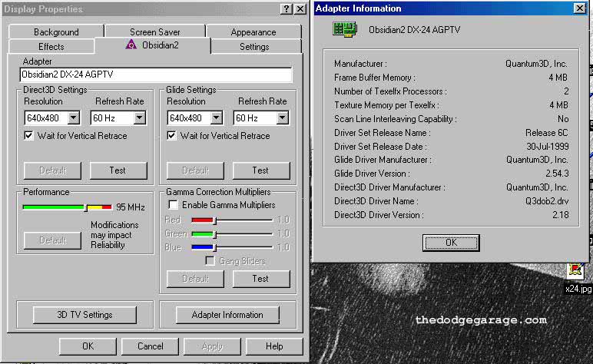
Task: Click the Green gamma slider
Action: click(x=232, y=234)
